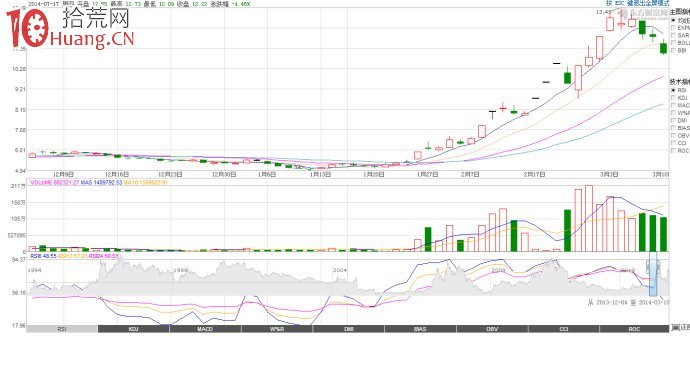Screen dimensions: 690x387
Task: Click the 2月7日 date axis label
Action: coord(470,174)
